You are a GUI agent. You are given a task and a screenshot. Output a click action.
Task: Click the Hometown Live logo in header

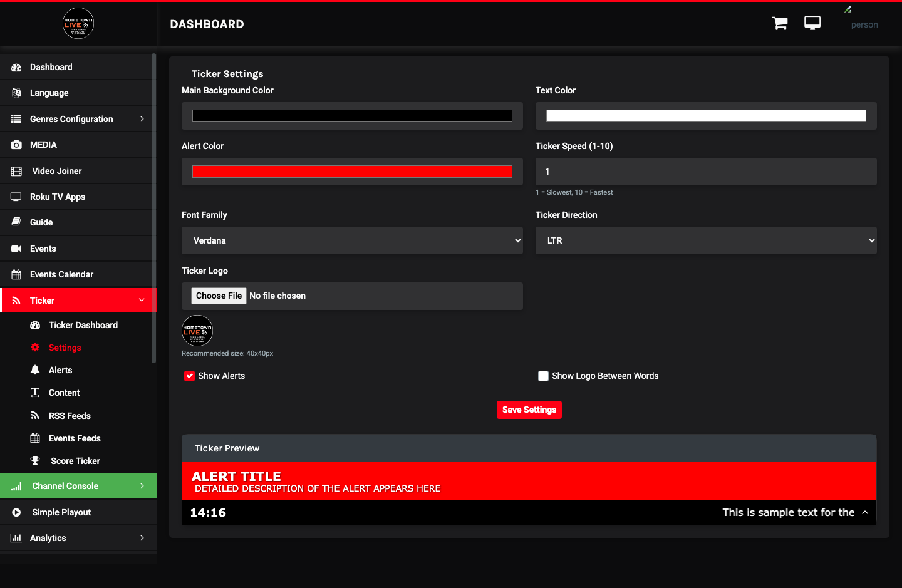[78, 23]
